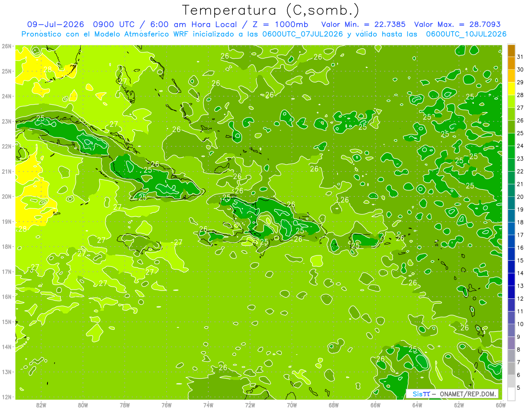Click the "SisTT - ONAMET/REP.DOM." credit label
Screen dimensions: 532x411
(453, 394)
